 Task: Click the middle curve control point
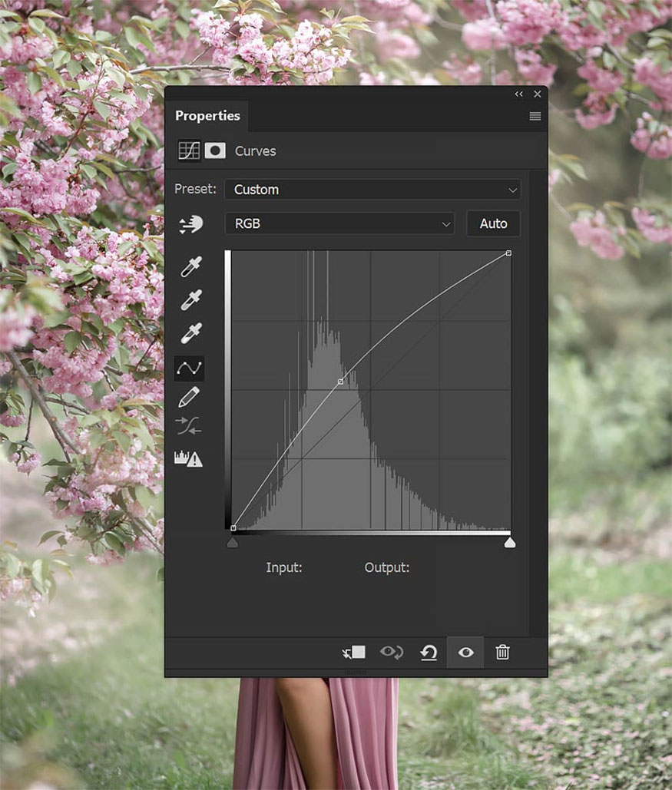click(x=341, y=382)
